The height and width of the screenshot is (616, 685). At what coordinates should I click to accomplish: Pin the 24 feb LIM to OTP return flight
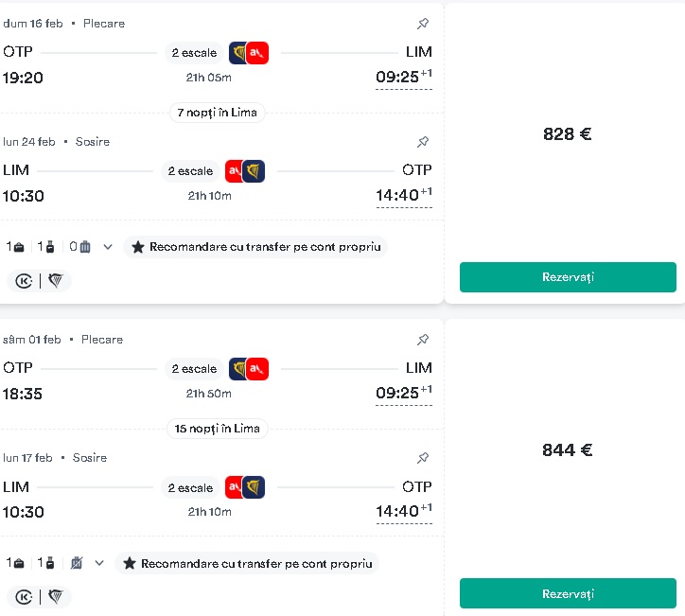(x=422, y=142)
